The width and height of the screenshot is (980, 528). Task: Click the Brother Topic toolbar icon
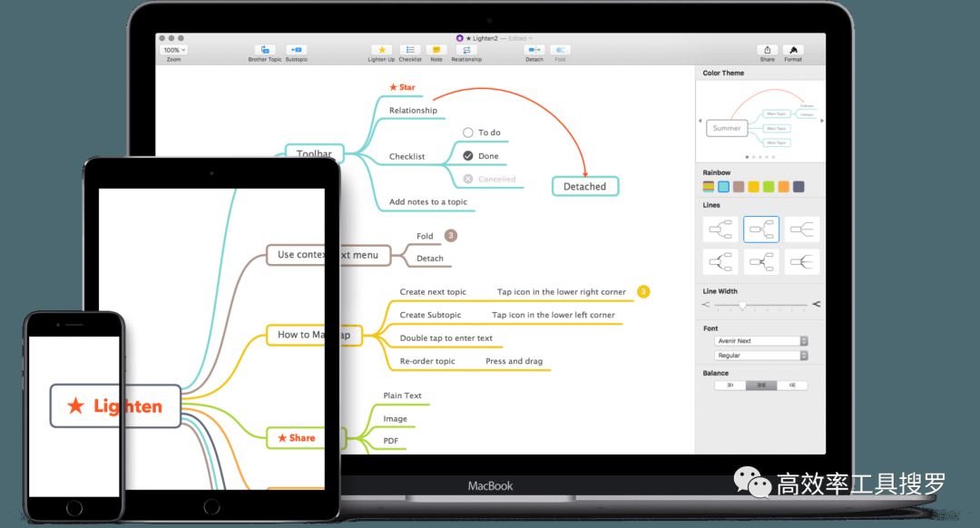point(265,50)
